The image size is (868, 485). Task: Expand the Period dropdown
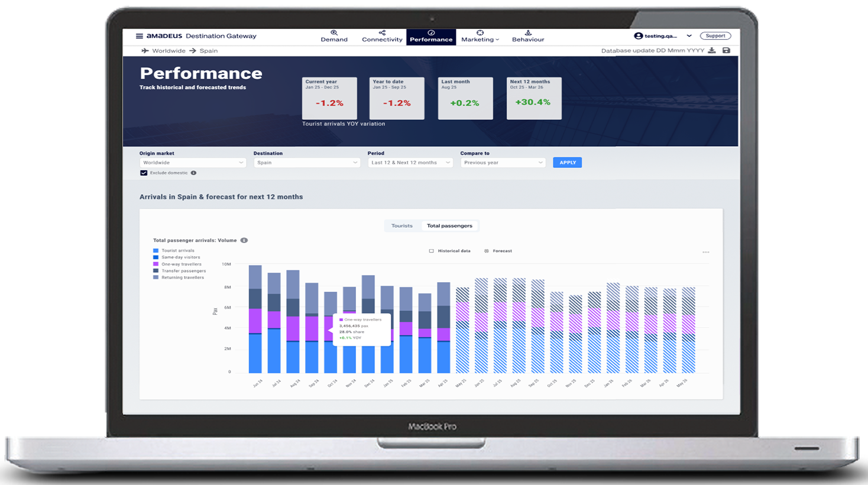click(410, 163)
